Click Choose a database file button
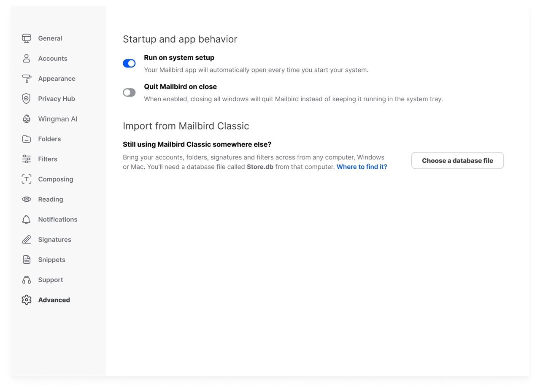540x392 pixels. [457, 161]
